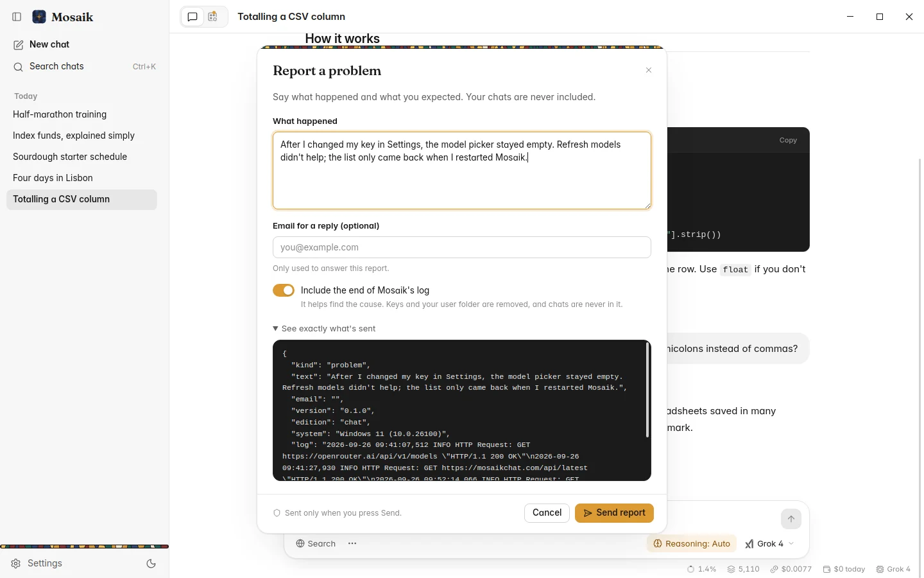Open the Half-marathon training chat
Image resolution: width=924 pixels, height=578 pixels.
[x=81, y=114]
